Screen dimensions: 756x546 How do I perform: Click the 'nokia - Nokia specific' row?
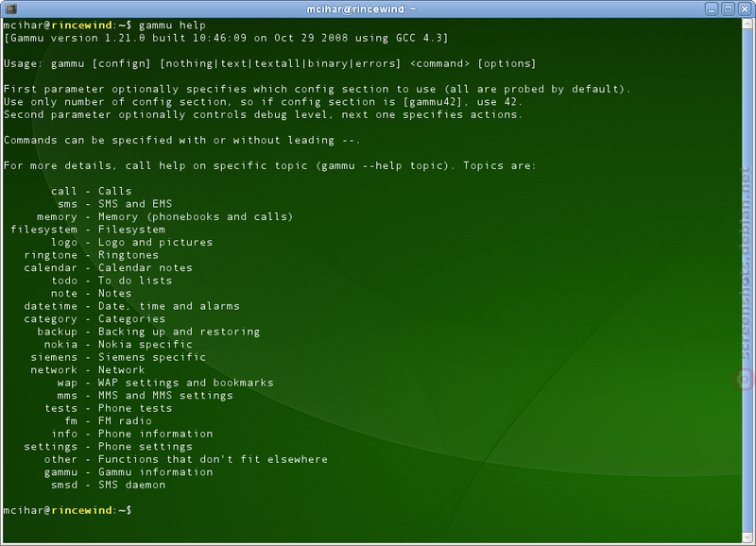coord(118,344)
